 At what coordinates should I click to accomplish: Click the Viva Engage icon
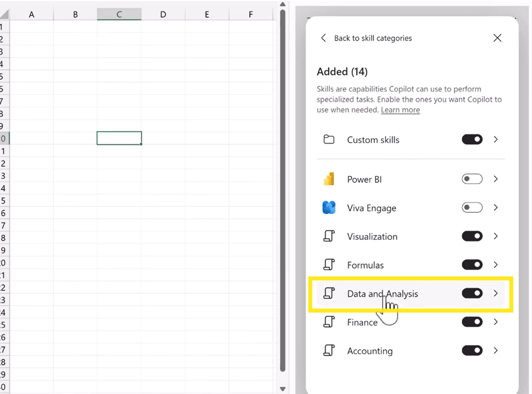(x=329, y=208)
